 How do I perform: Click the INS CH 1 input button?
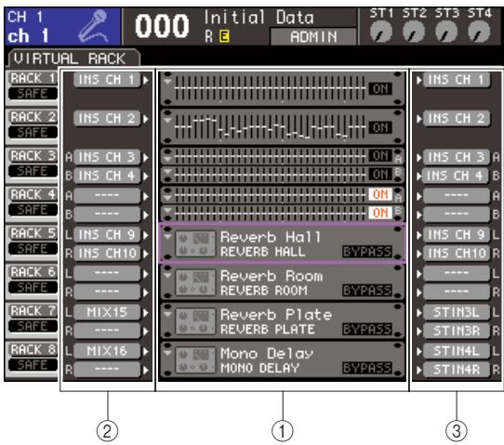click(107, 80)
